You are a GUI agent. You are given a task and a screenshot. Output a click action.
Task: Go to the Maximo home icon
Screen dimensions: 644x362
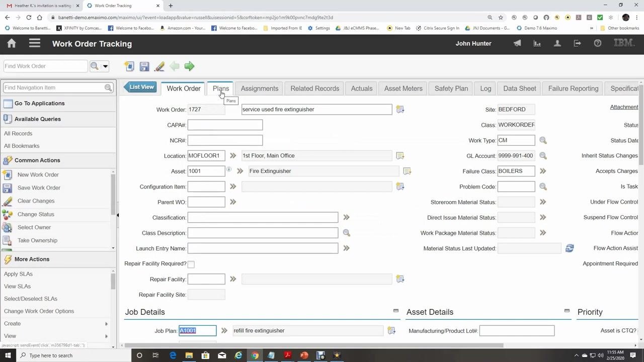pyautogui.click(x=12, y=43)
